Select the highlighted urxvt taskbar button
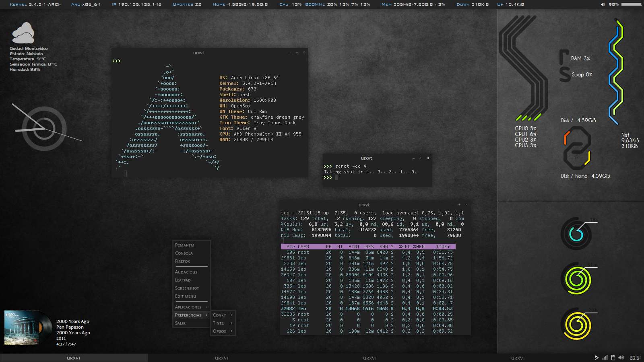Viewport: 644px width, 362px height. tap(74, 358)
